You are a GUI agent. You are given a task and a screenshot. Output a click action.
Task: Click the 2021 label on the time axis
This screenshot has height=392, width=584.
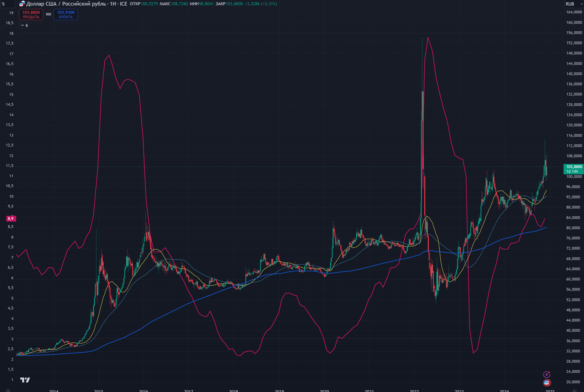pos(369,391)
